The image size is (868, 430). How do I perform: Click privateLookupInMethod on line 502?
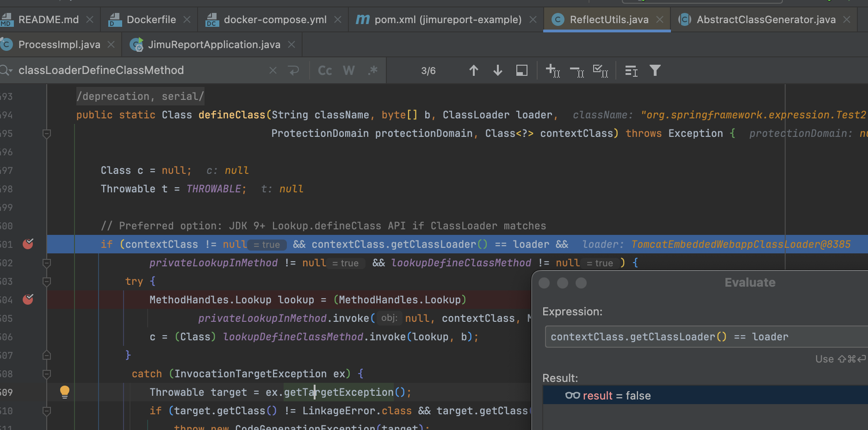tap(213, 263)
